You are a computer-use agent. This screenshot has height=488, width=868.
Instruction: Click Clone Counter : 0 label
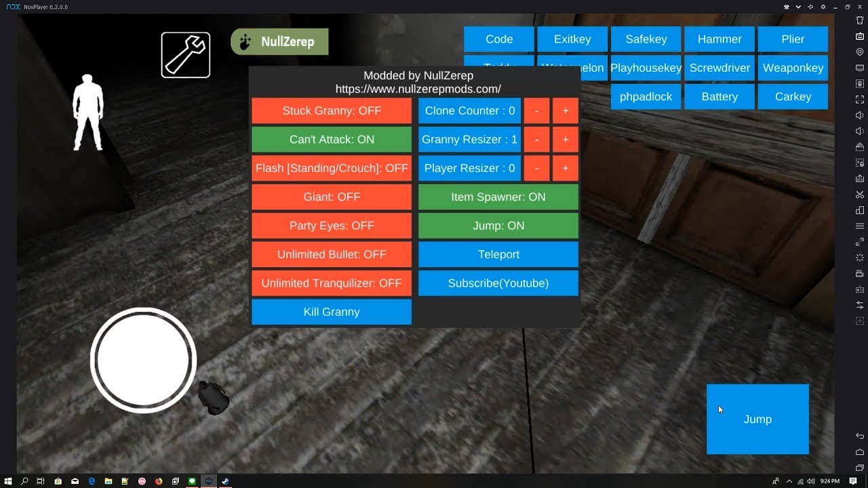click(x=469, y=110)
